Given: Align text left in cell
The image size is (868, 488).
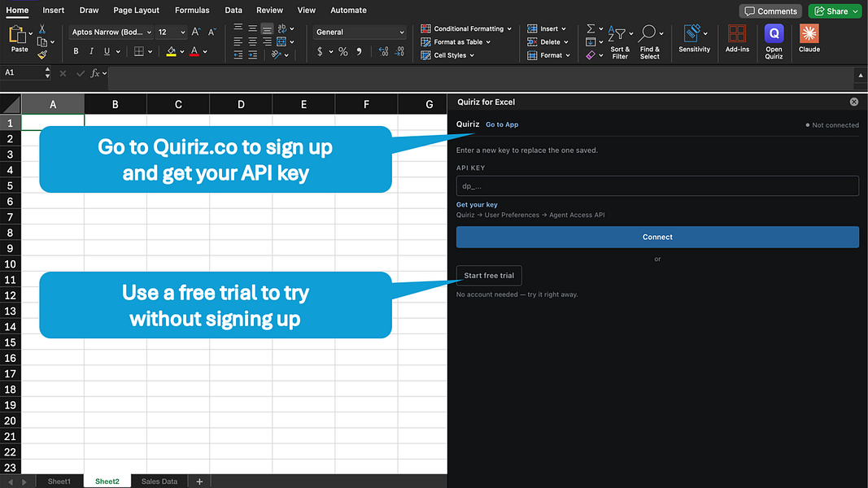Looking at the screenshot, I should [x=238, y=41].
